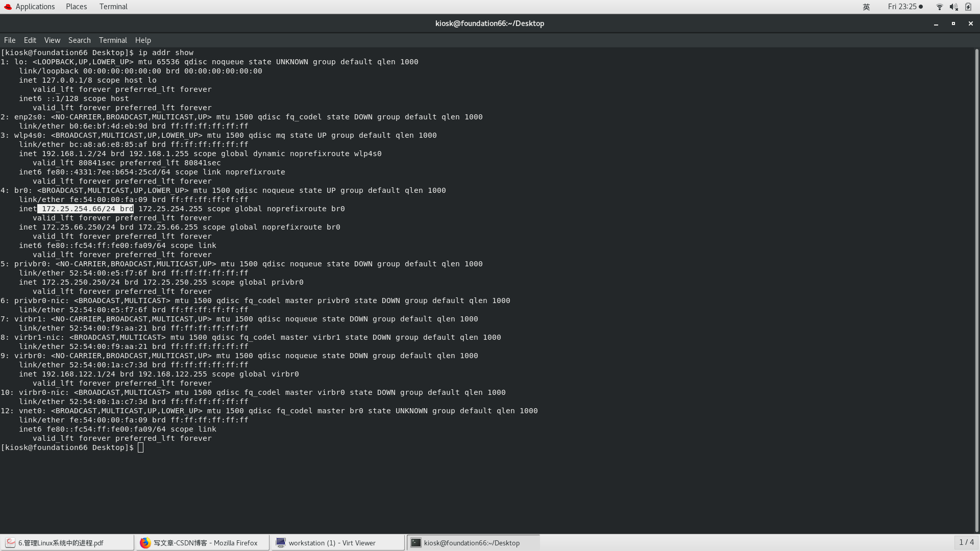Viewport: 980px width, 551px height.
Task: Click the Applications menu
Action: tap(34, 7)
